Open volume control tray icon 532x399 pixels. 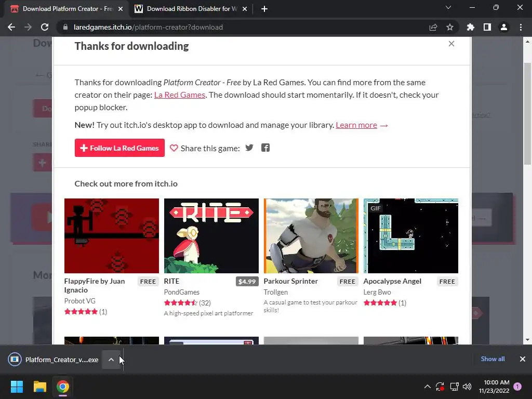(467, 387)
